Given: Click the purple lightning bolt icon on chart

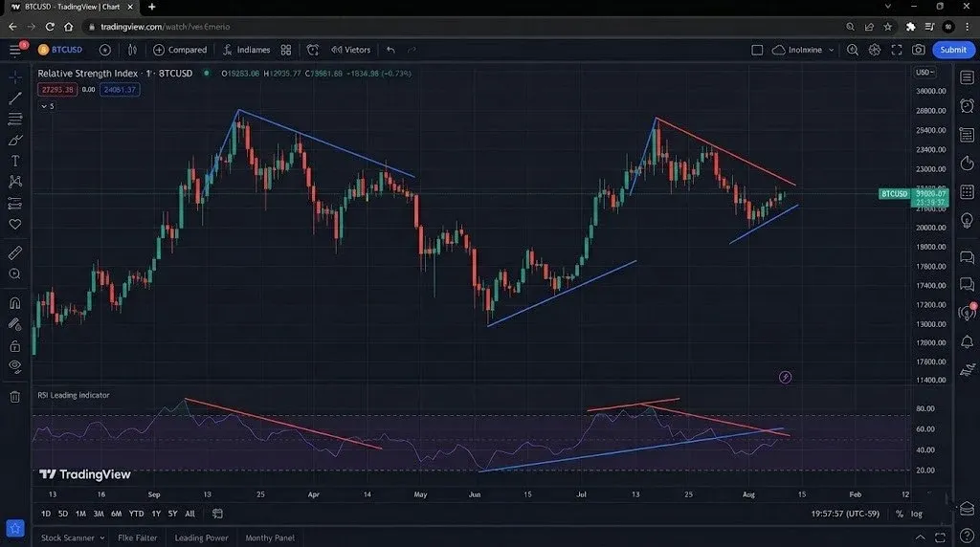Looking at the screenshot, I should pos(785,377).
